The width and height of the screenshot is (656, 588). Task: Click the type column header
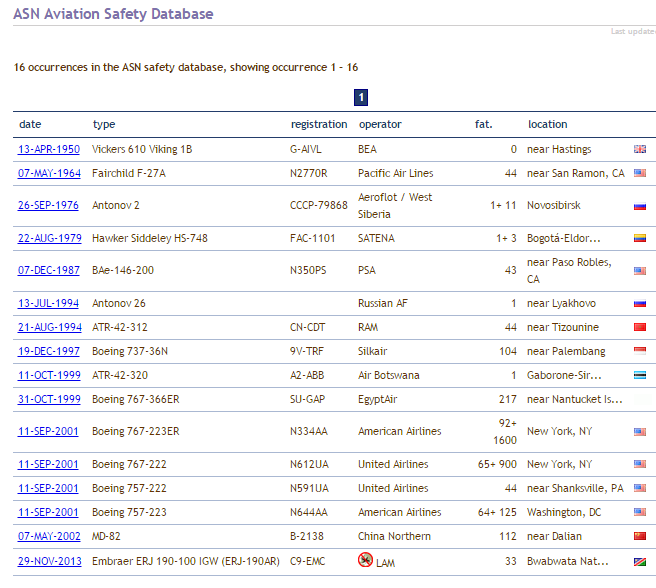pos(104,125)
